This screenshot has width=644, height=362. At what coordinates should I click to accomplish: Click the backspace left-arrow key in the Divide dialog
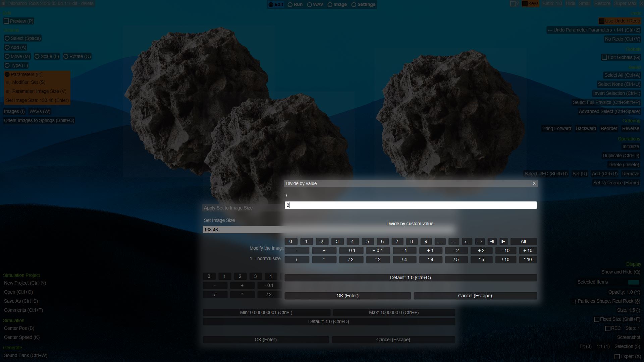pyautogui.click(x=467, y=242)
